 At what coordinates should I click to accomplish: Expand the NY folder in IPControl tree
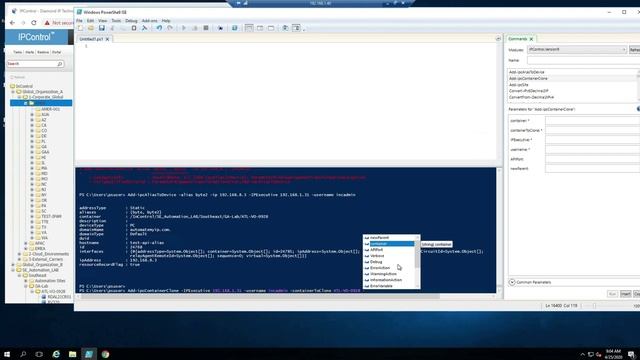[32, 195]
